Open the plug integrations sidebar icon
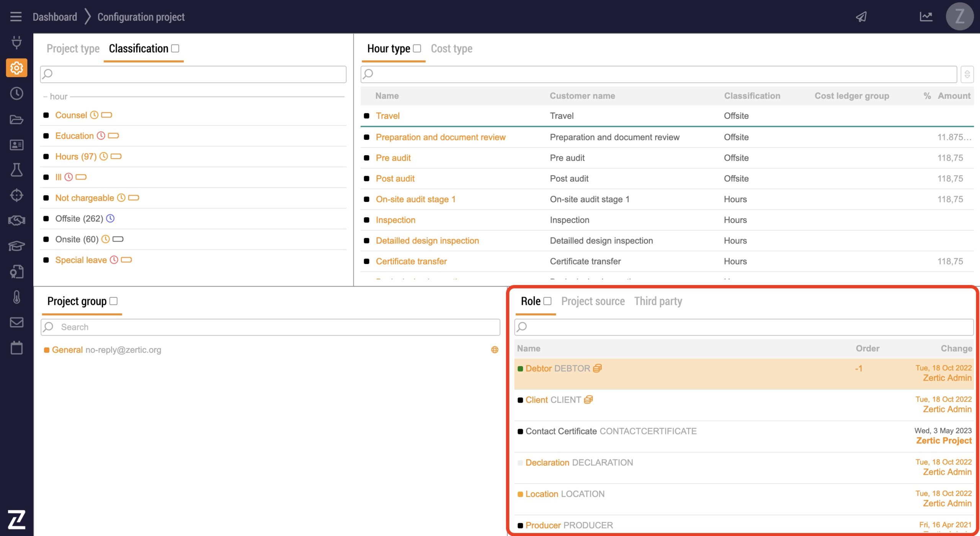Viewport: 980px width, 536px height. [16, 42]
